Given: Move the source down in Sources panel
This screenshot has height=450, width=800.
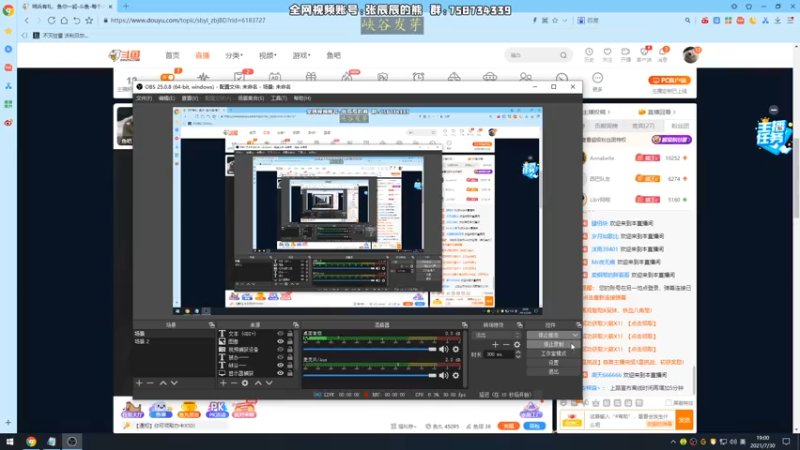Looking at the screenshot, I should point(269,383).
